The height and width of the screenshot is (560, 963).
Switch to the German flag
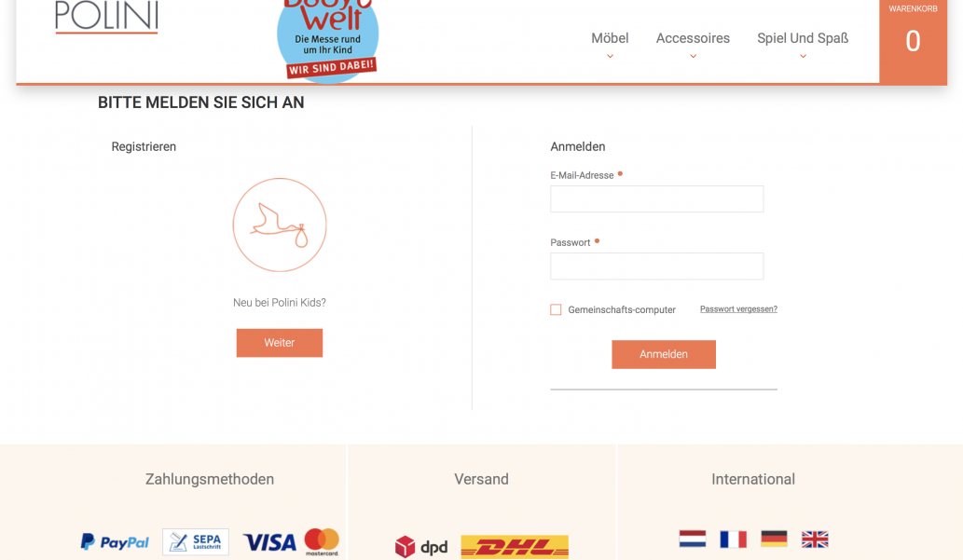774,540
